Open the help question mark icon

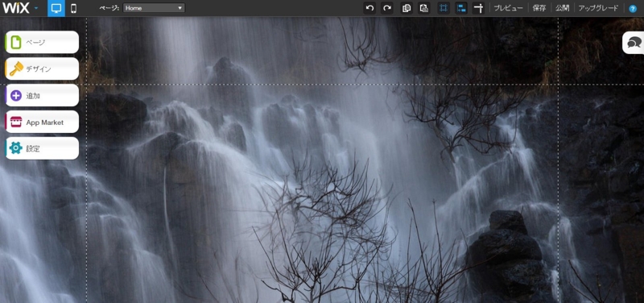pyautogui.click(x=633, y=9)
